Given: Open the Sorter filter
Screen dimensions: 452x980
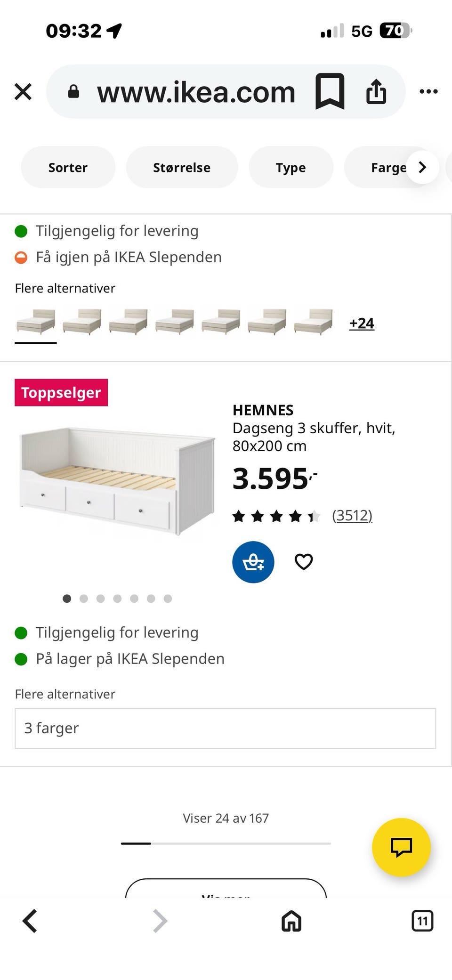Looking at the screenshot, I should tap(68, 167).
